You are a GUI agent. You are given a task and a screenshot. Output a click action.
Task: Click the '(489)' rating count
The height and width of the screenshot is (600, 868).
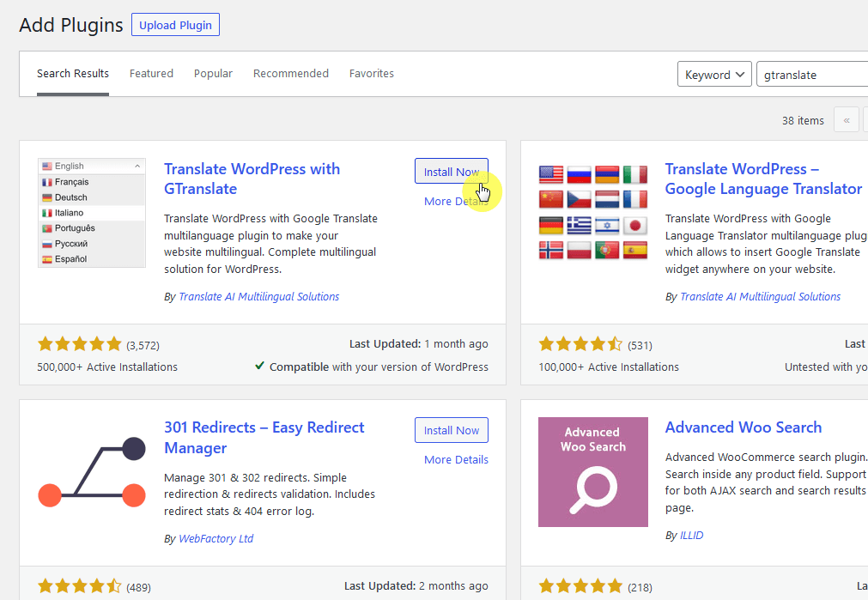(138, 587)
